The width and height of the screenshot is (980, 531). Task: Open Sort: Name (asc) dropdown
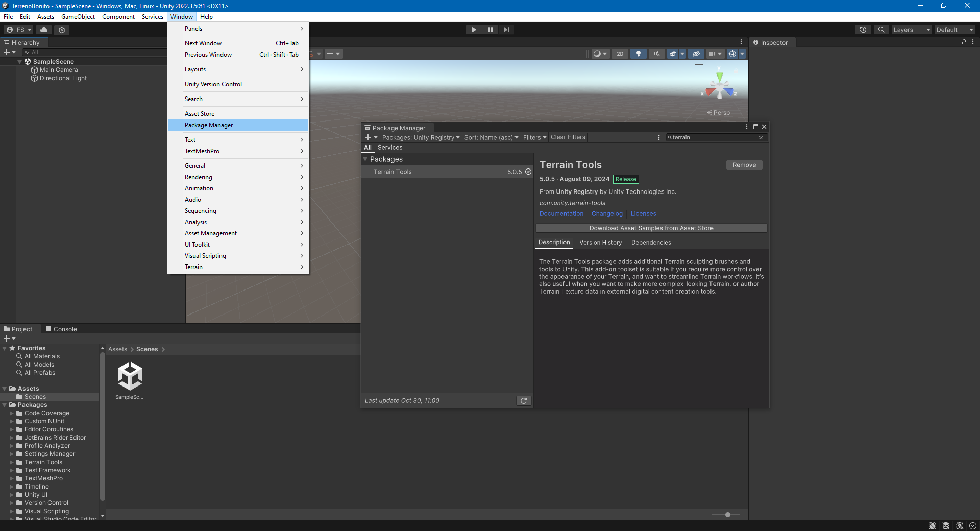[x=491, y=137]
